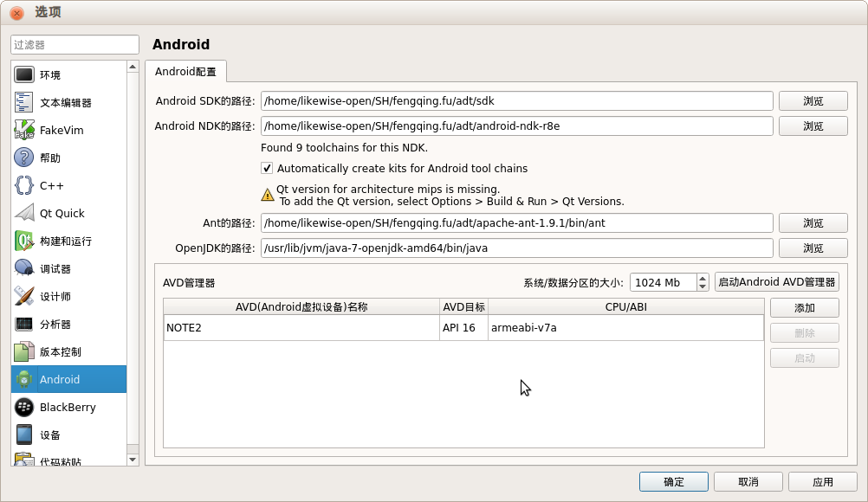Select the 调试器 bug icon
This screenshot has width=868, height=502.
tap(23, 268)
